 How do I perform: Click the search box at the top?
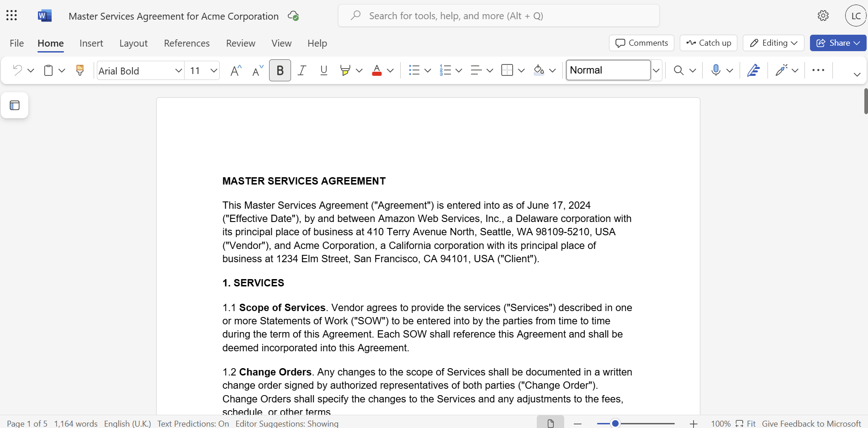point(498,15)
